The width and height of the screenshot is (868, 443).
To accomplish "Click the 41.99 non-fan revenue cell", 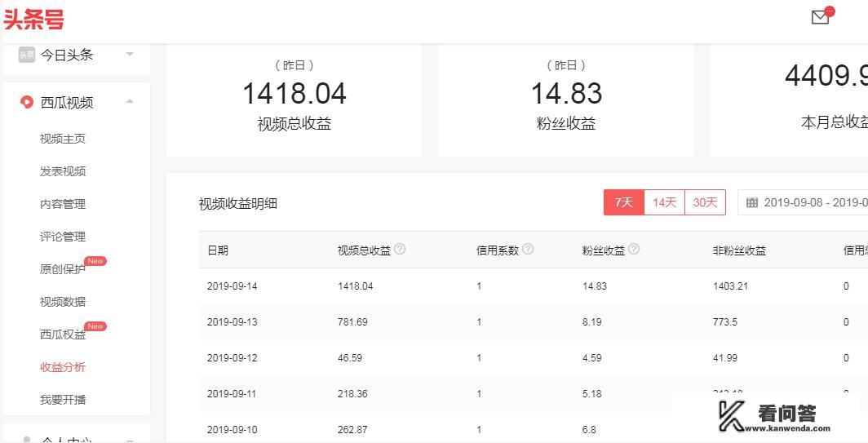I will (724, 357).
